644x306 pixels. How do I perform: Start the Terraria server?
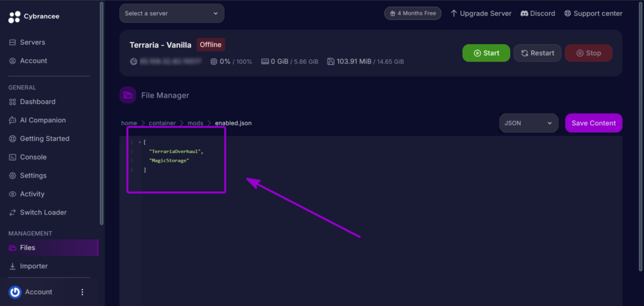(486, 53)
